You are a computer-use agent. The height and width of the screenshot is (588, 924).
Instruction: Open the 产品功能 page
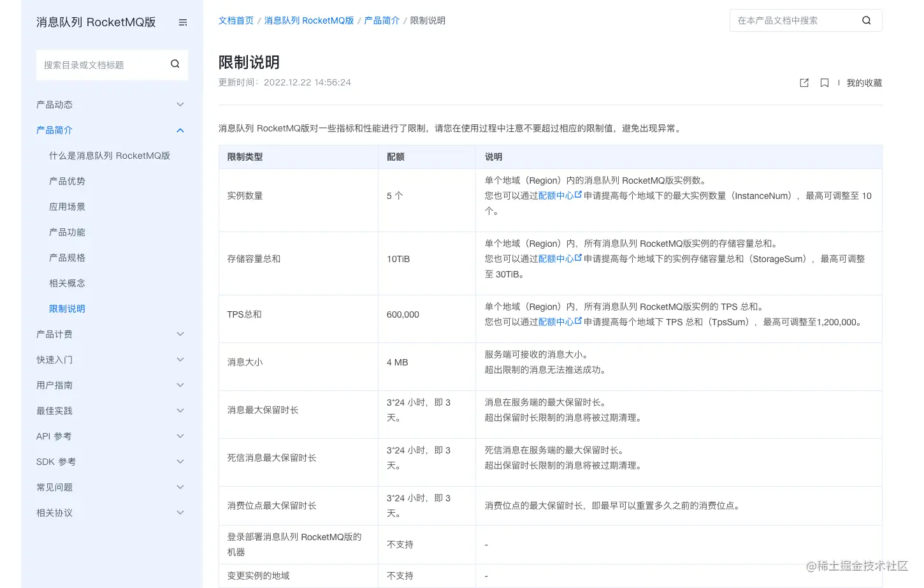tap(67, 232)
